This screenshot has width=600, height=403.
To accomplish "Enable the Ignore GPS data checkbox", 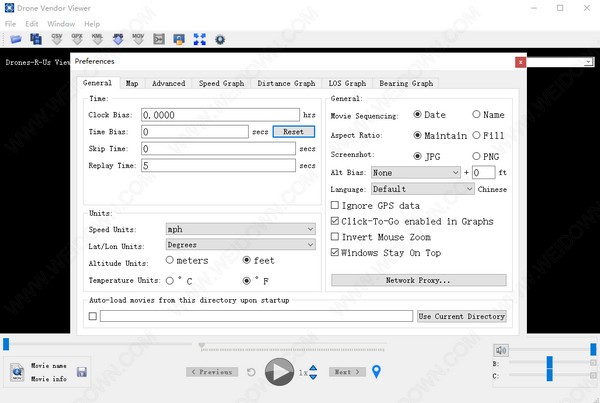I will [x=335, y=205].
